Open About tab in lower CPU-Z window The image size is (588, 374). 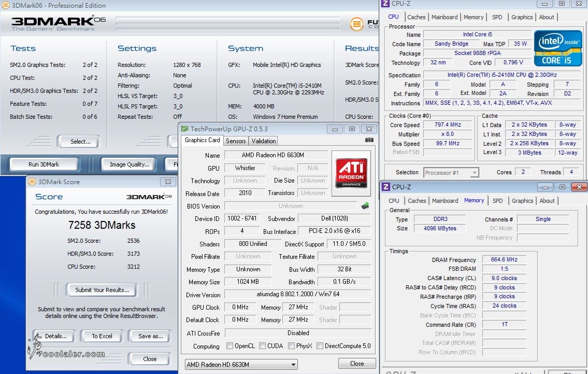coord(547,201)
